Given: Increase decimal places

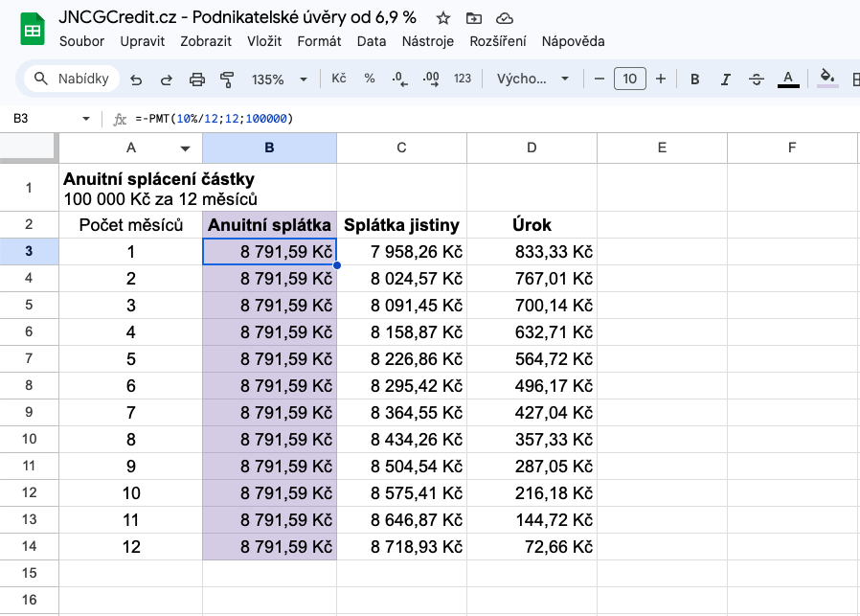Looking at the screenshot, I should pyautogui.click(x=431, y=79).
